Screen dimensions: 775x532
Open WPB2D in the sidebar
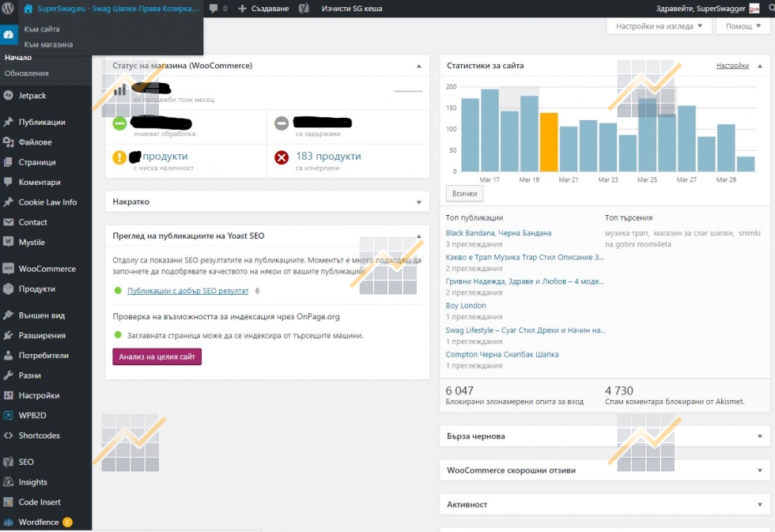pyautogui.click(x=32, y=416)
